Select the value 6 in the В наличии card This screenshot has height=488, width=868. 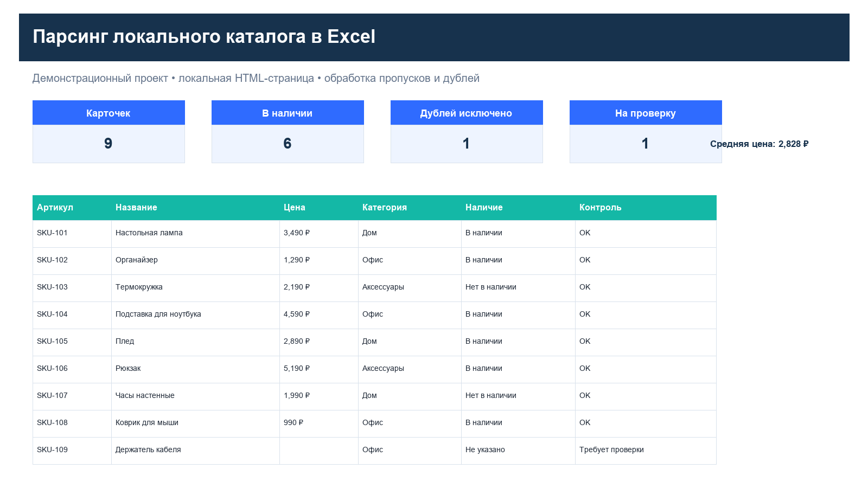288,144
